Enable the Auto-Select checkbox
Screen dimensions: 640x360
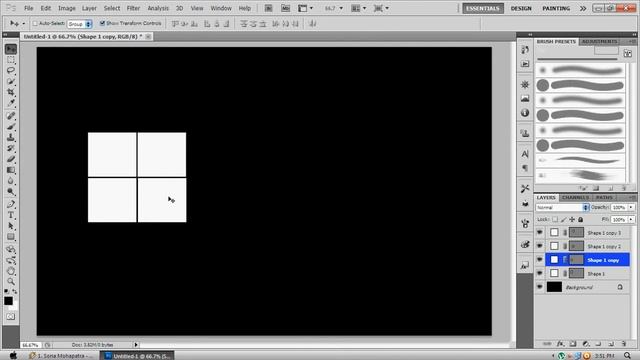[35, 24]
